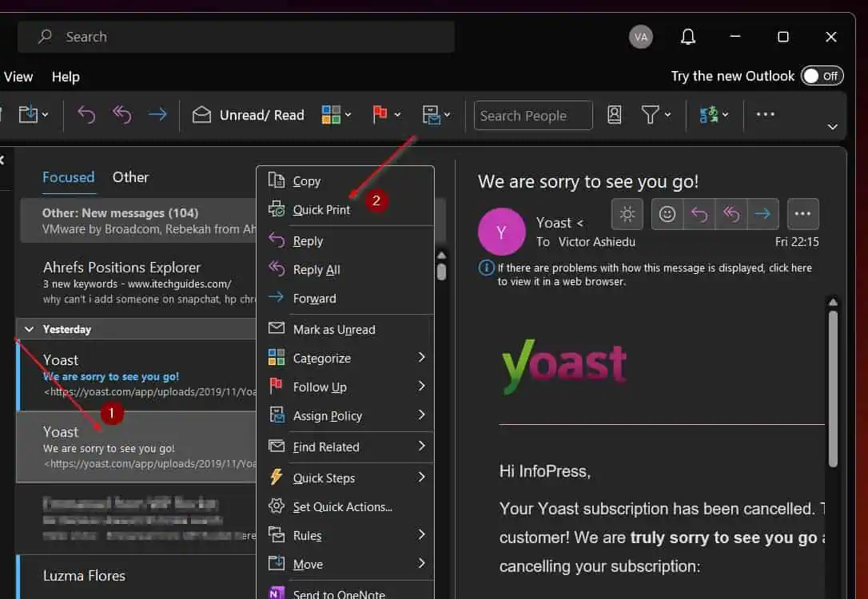
Task: Open the View menu tab
Action: click(18, 77)
